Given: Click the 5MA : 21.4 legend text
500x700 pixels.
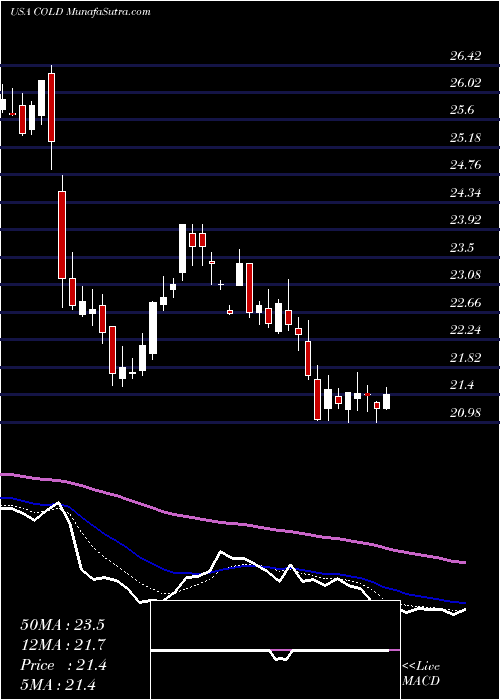Looking at the screenshot, I should point(58,684).
